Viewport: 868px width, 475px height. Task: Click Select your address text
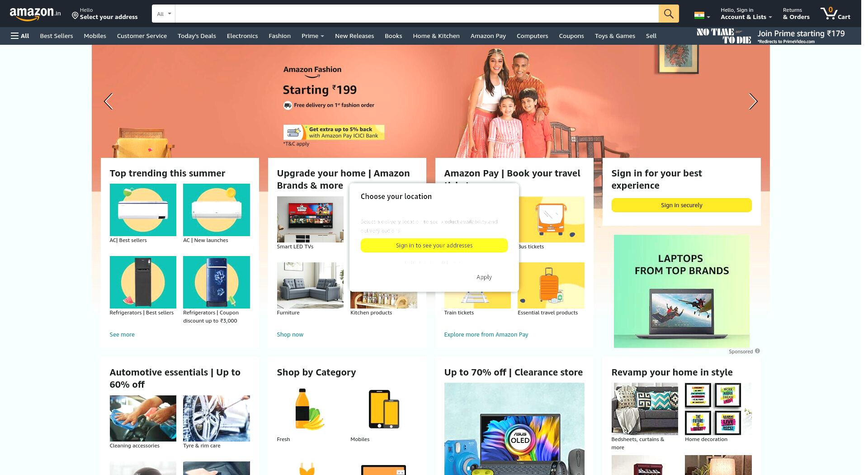[108, 17]
